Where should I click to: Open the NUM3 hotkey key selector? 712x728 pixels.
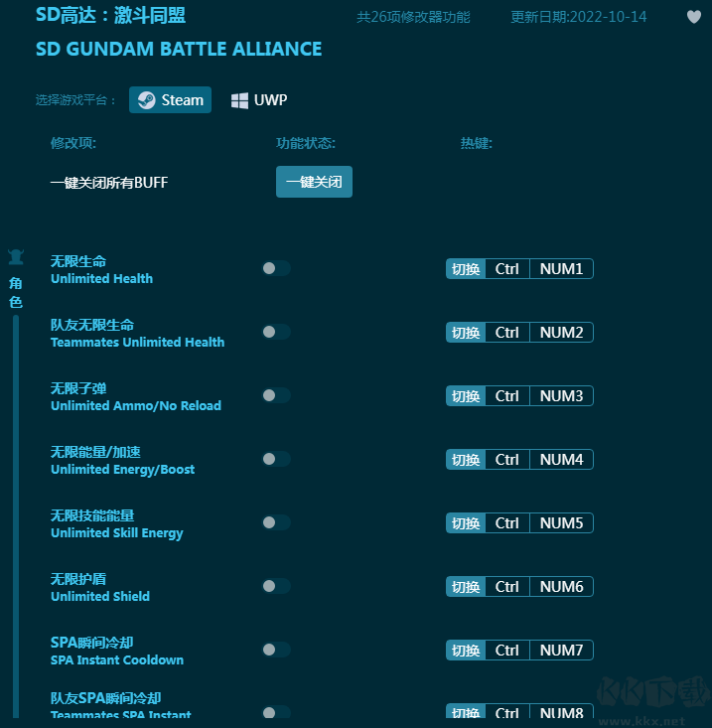[561, 396]
